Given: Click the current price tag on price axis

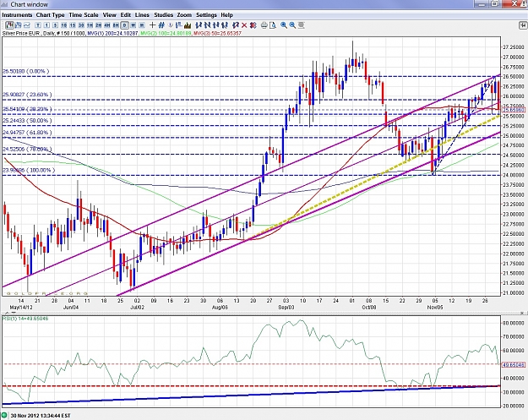Looking at the screenshot, I should [x=513, y=110].
